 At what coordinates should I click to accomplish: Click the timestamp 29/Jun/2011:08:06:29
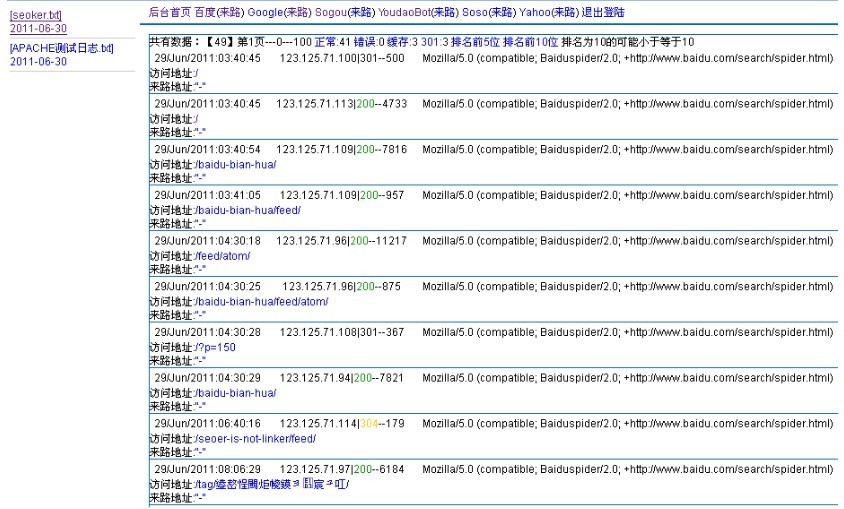coord(207,470)
